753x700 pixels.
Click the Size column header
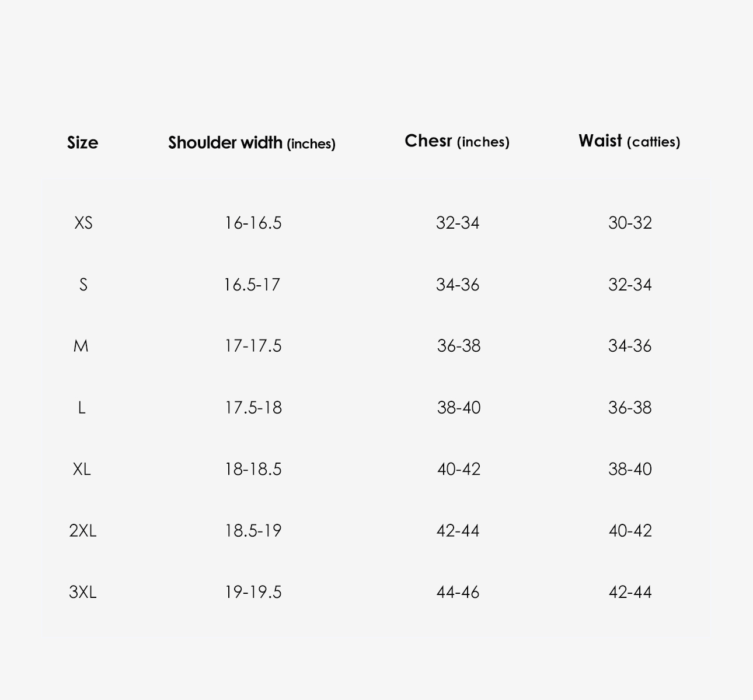pyautogui.click(x=82, y=142)
